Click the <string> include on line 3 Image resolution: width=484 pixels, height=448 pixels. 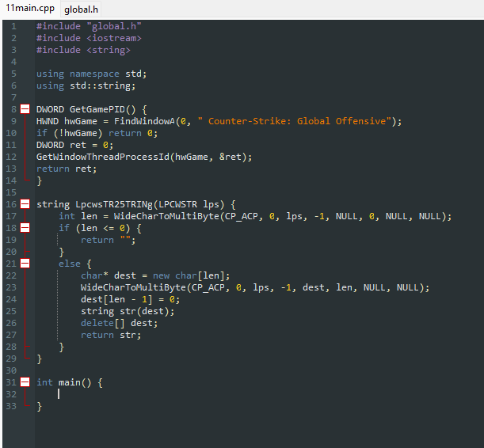(x=109, y=50)
